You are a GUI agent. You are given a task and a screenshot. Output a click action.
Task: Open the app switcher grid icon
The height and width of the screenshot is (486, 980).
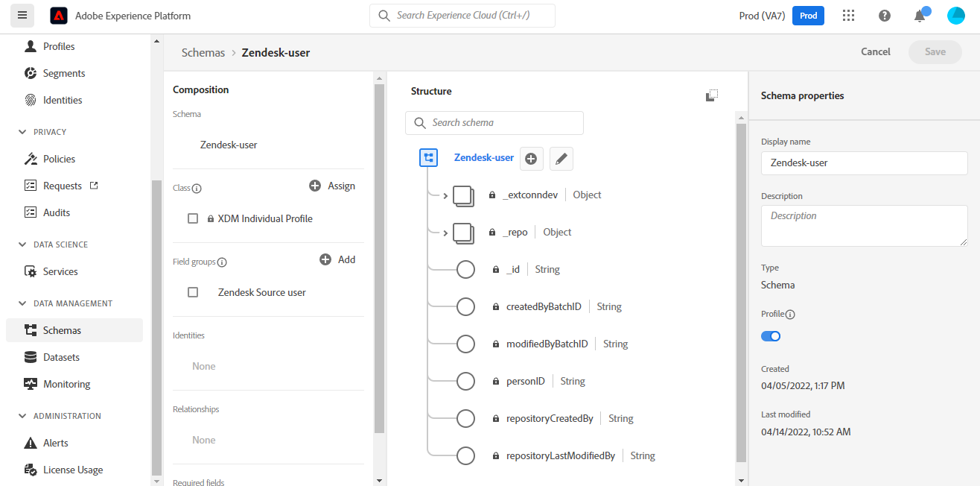tap(848, 16)
